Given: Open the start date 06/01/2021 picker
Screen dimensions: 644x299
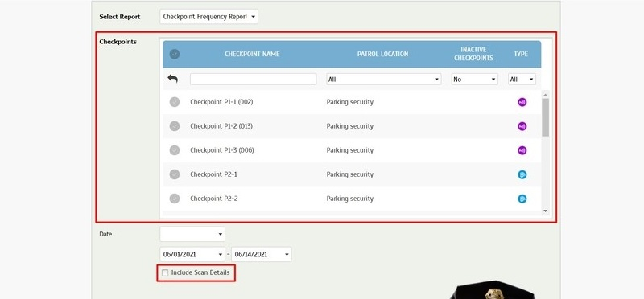Looking at the screenshot, I should [x=192, y=254].
